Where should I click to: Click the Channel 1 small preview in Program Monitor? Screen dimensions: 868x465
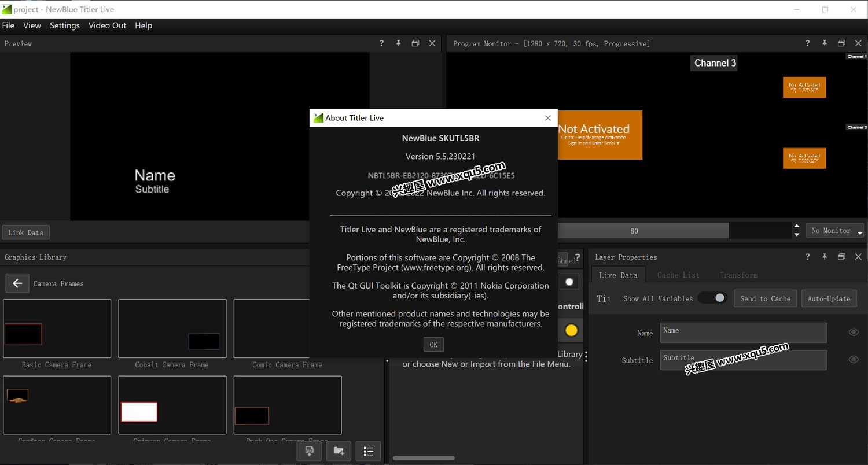[x=804, y=87]
